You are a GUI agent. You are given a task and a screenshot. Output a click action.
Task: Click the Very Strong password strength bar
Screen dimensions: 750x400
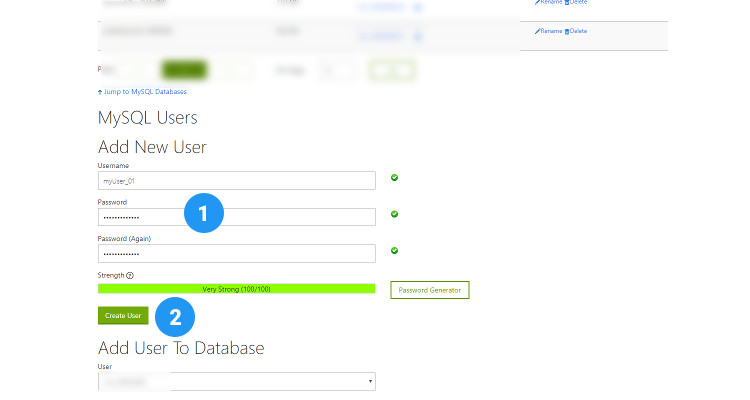[x=236, y=289]
